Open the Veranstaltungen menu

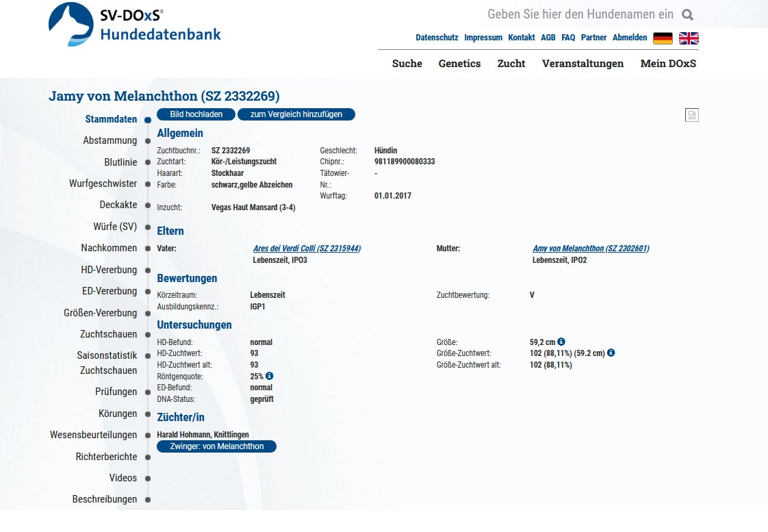[583, 64]
